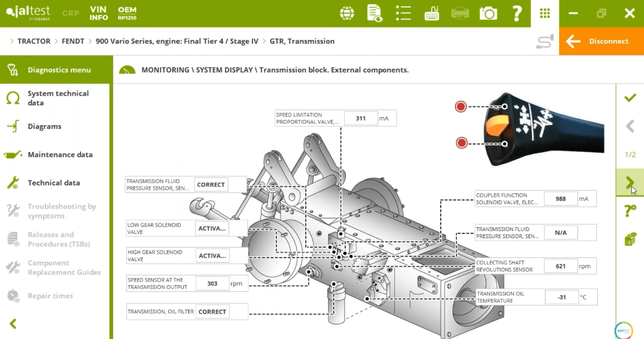Click the lower red joystick indicator
644x339 pixels.
pyautogui.click(x=461, y=142)
